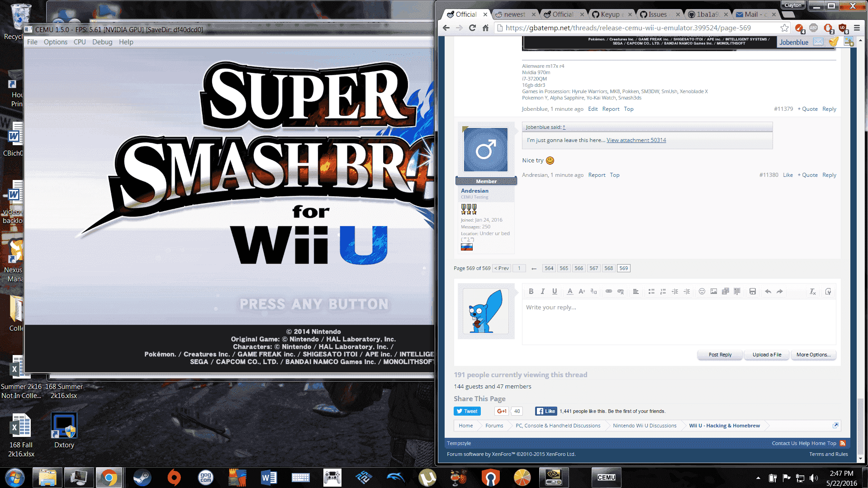
Task: Switch to the GitHub 'Keyup' tab
Action: 610,14
